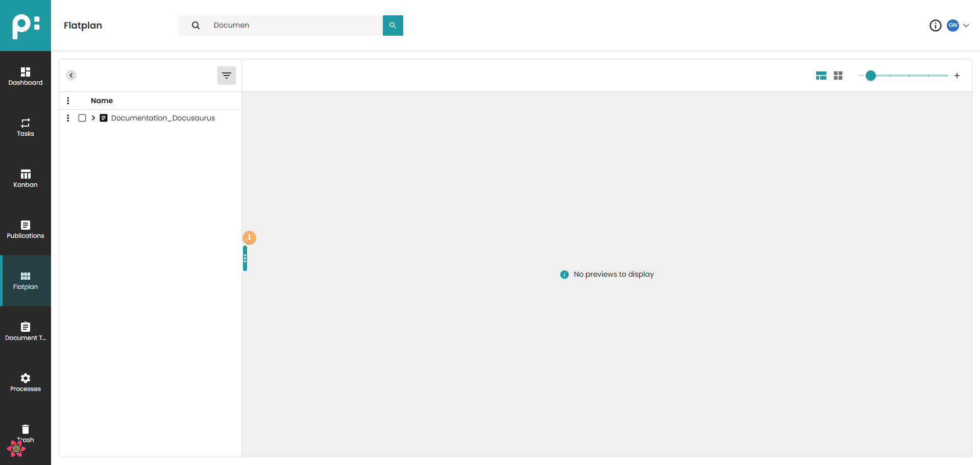Navigate to Publications in sidebar

pos(26,229)
